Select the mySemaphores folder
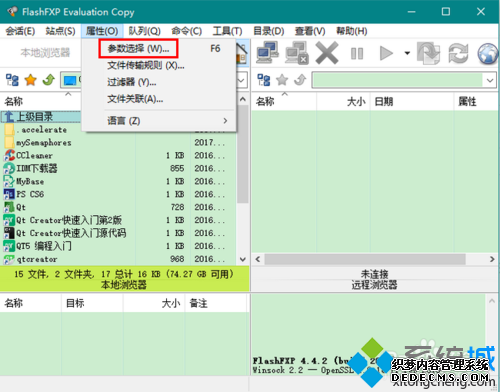 pos(43,143)
